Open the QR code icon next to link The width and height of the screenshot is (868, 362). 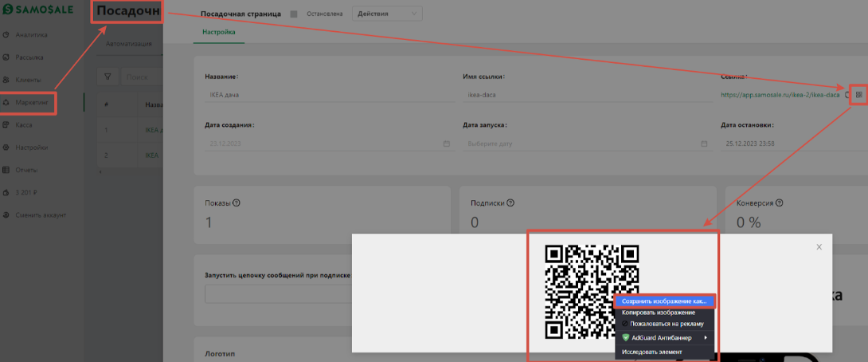(858, 95)
